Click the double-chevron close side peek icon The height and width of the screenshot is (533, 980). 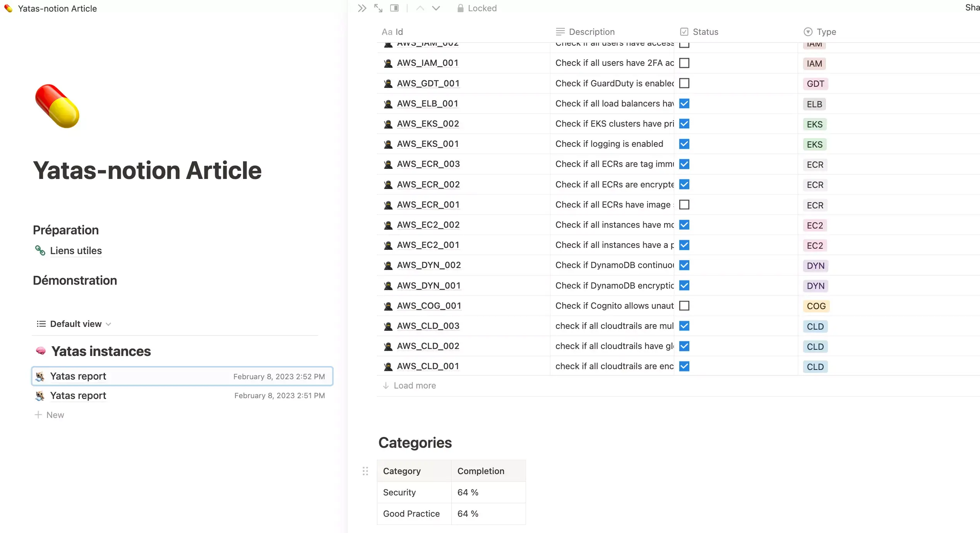pos(362,8)
